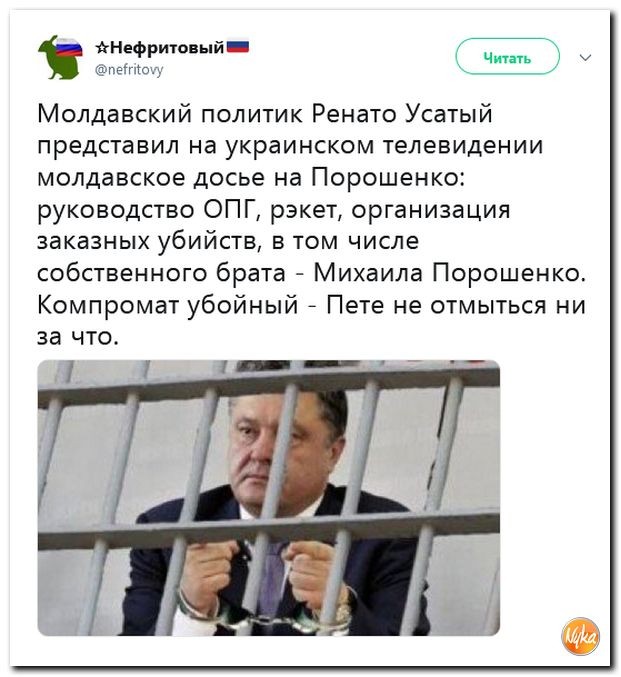Click the flag overlay on the rabbit avatar
This screenshot has width=621, height=677.
coord(69,47)
